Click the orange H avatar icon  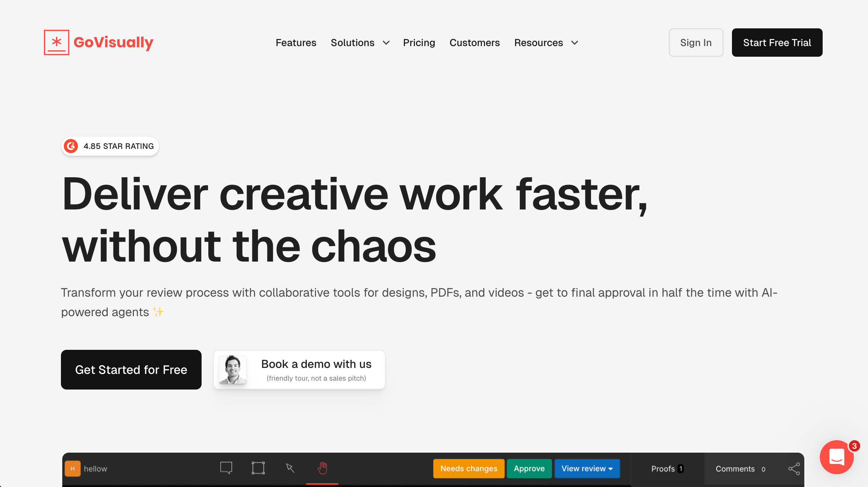tap(73, 469)
